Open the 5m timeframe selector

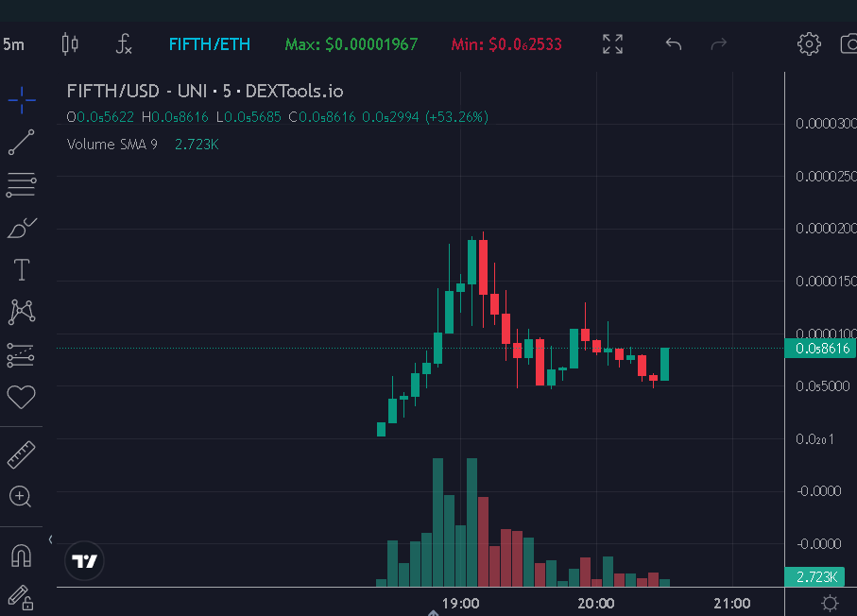coord(13,43)
